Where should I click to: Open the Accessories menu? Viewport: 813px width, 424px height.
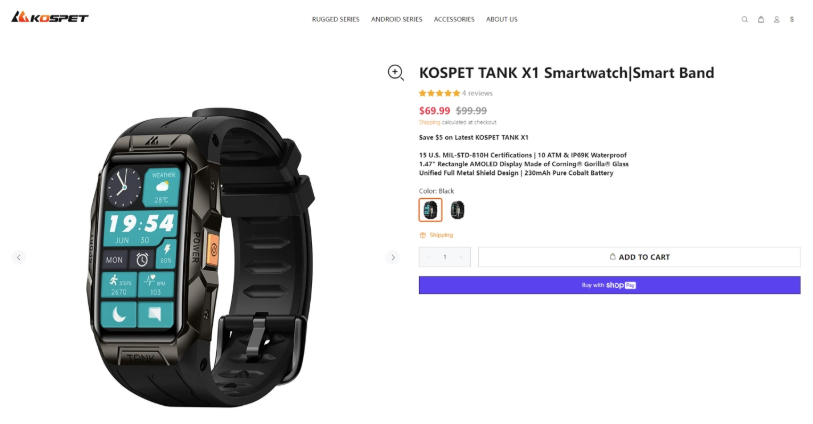pyautogui.click(x=454, y=19)
